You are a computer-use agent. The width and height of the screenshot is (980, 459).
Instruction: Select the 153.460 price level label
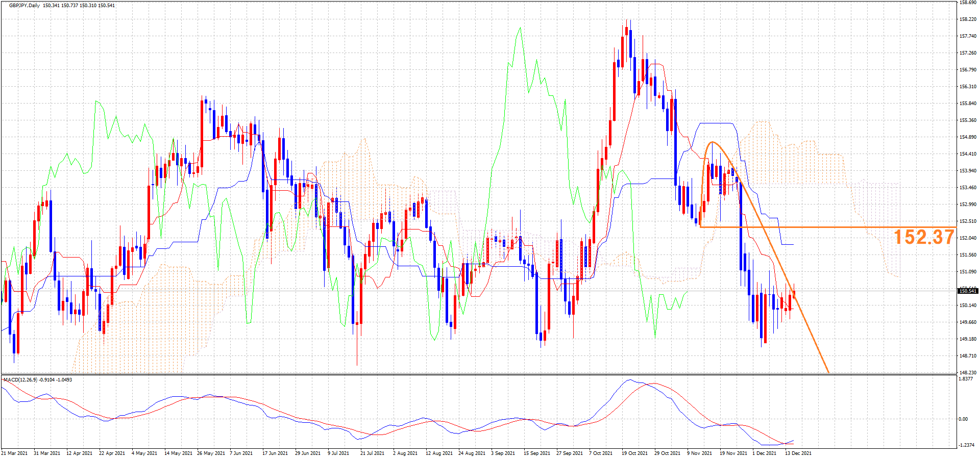coord(968,188)
